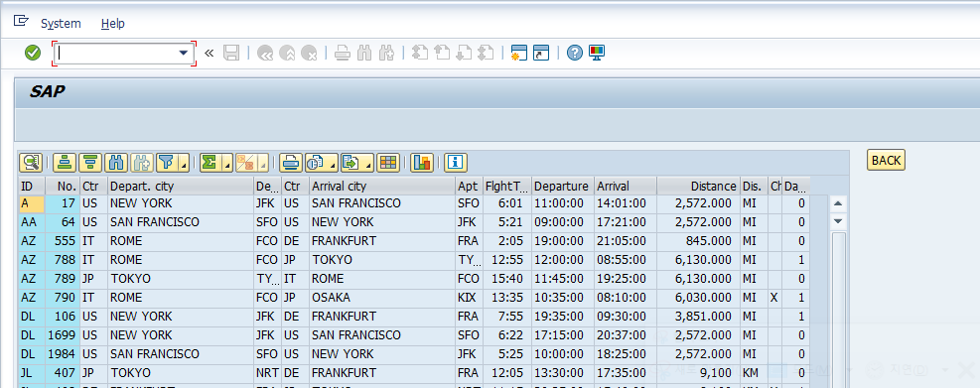The image size is (980, 388).
Task: Click the Departure column header
Action: pos(563,187)
